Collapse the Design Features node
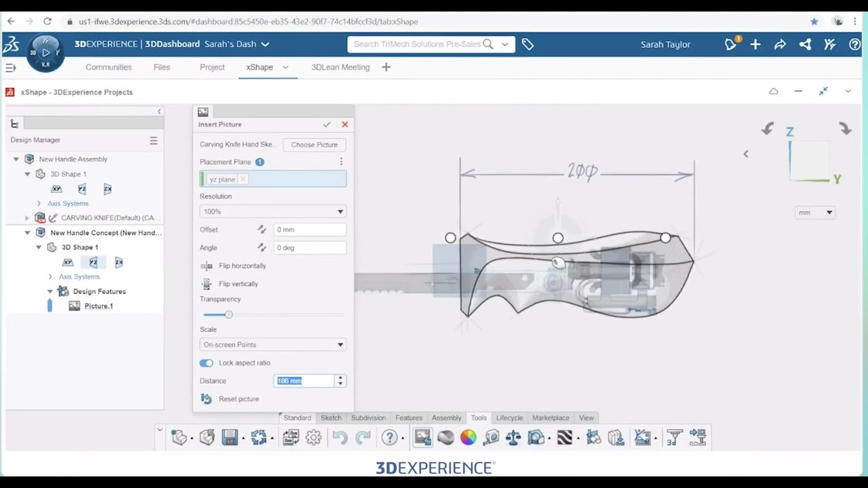The width and height of the screenshot is (868, 488). pos(50,291)
